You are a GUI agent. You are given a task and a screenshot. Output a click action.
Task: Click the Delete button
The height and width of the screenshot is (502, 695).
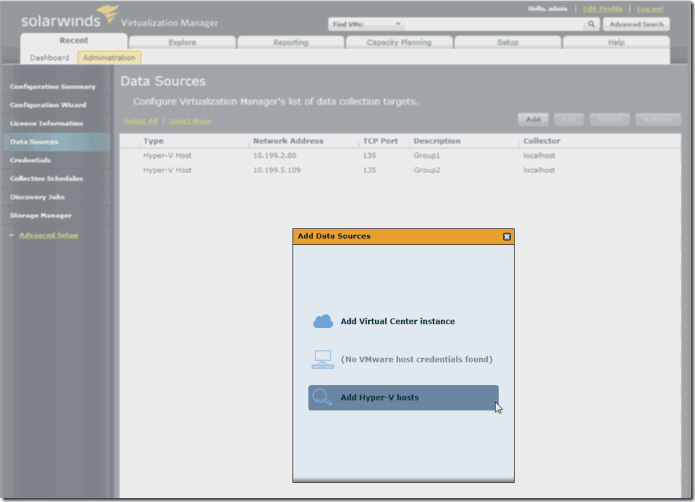609,120
